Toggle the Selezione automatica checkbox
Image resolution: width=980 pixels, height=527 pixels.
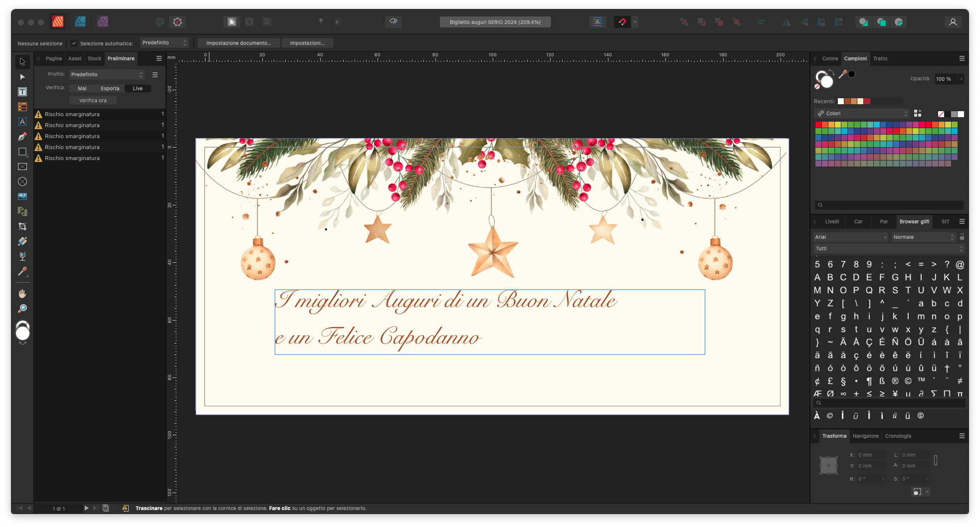[x=74, y=43]
